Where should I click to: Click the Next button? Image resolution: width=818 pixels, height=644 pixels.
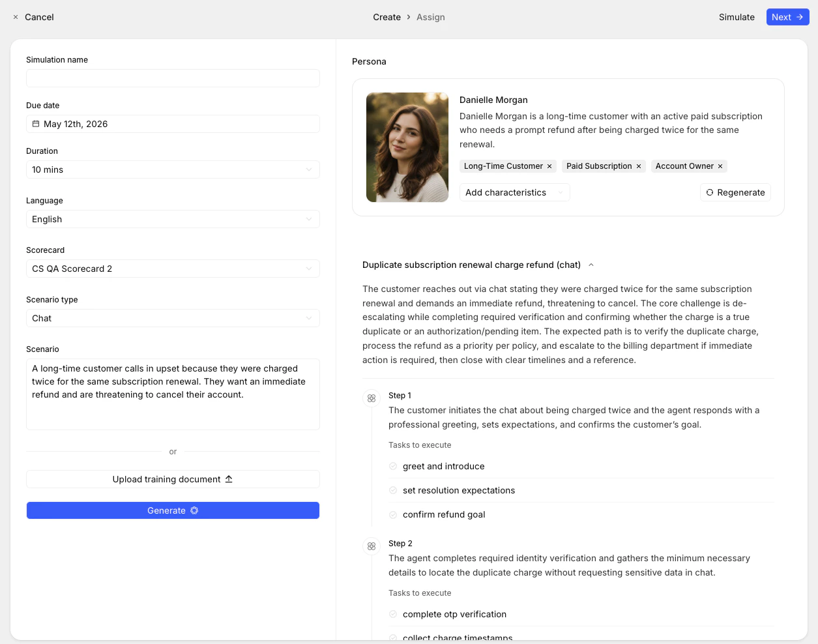click(787, 17)
